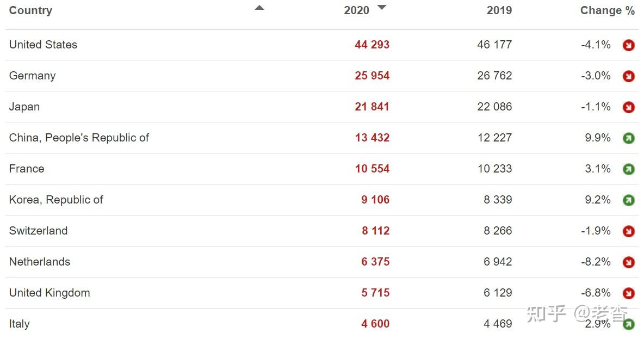Click Germany's red decrease arrow icon

[629, 76]
